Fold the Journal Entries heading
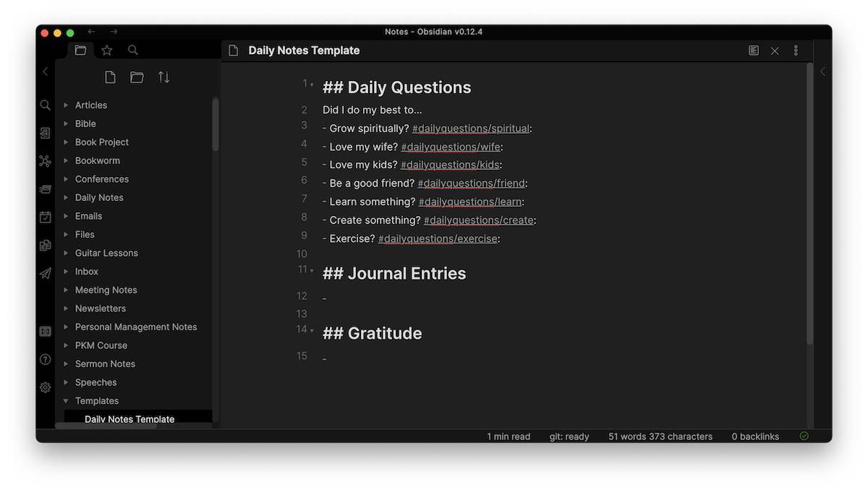The image size is (868, 490). pos(312,271)
